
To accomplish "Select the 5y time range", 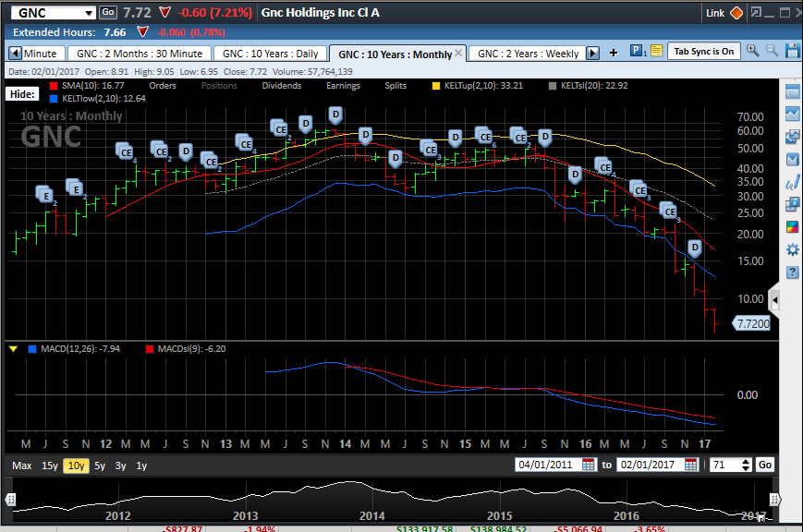I will coord(100,465).
